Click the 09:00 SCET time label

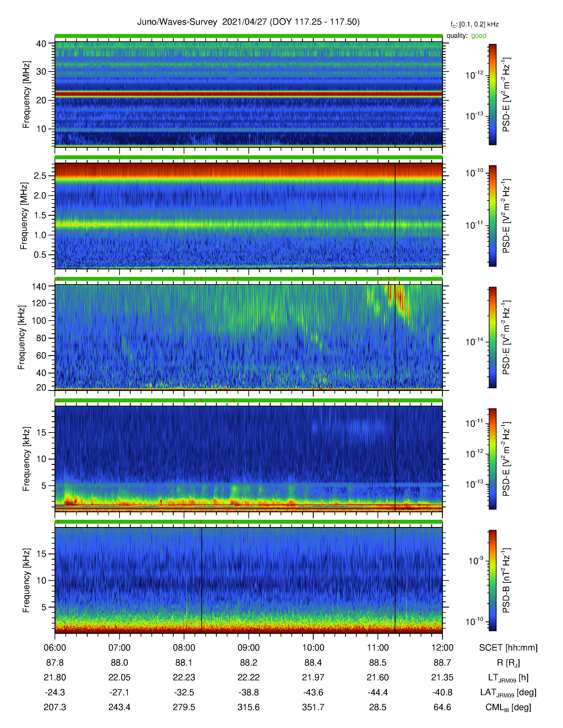coord(248,648)
